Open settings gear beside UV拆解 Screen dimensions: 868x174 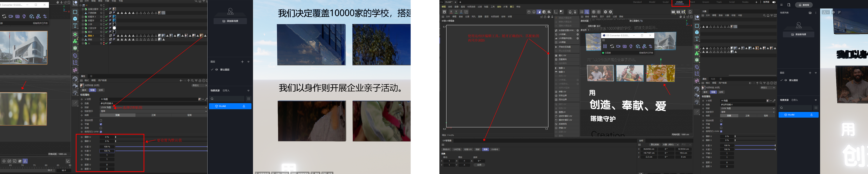[577, 34]
